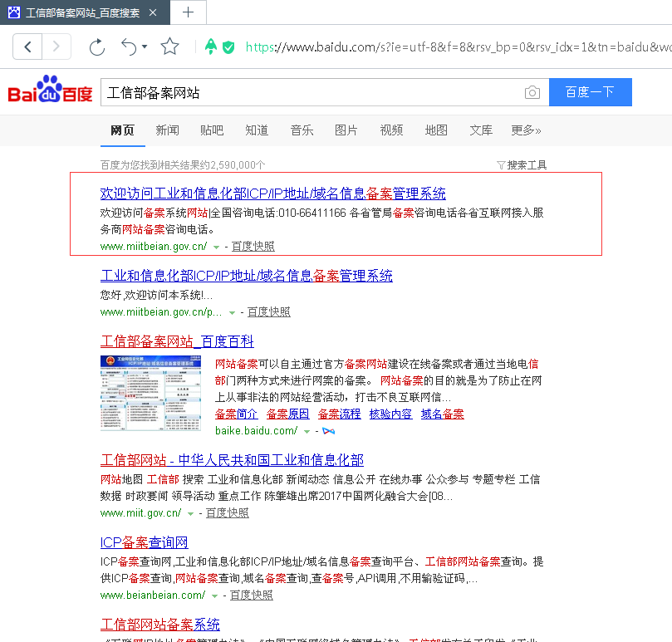Click the Baidu Baike result thumbnail image
The image size is (672, 642).
pyautogui.click(x=150, y=395)
